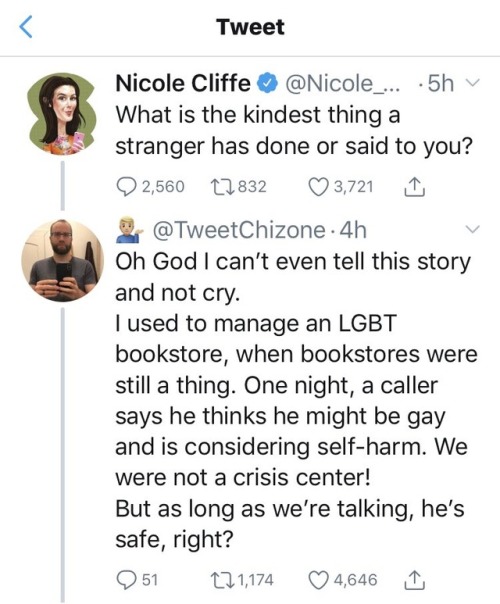Open Nicole Cliffe's profile picture

pyautogui.click(x=62, y=114)
